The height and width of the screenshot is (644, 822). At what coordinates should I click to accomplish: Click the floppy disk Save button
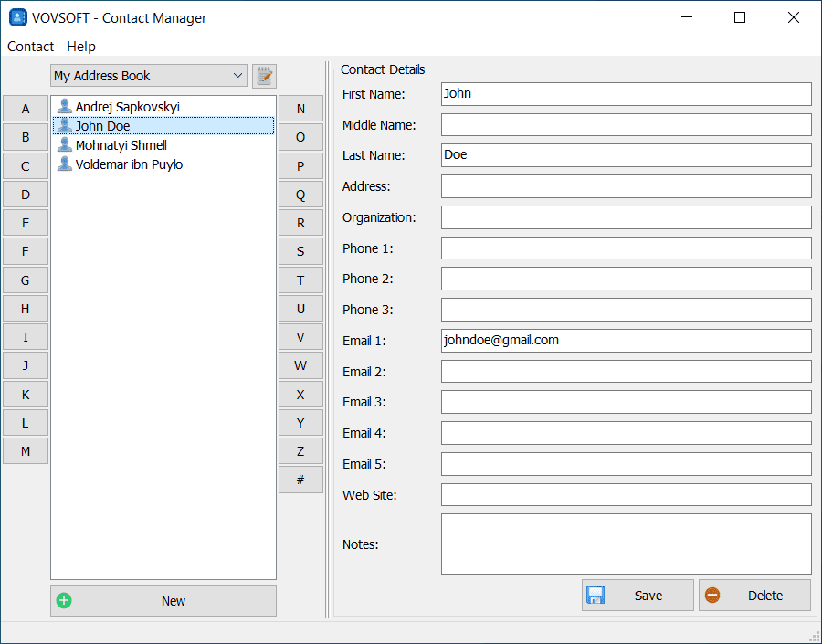point(637,596)
